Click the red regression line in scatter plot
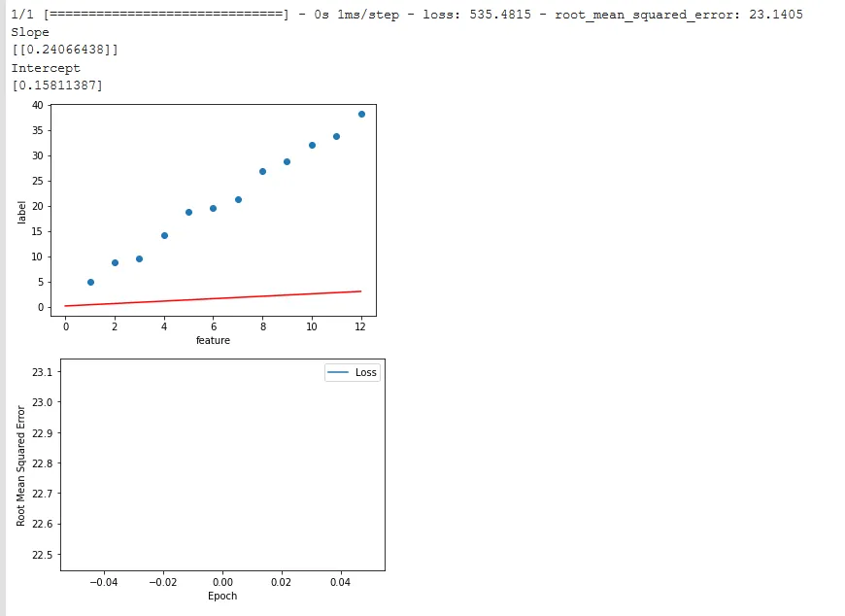This screenshot has height=616, width=845. 213,298
